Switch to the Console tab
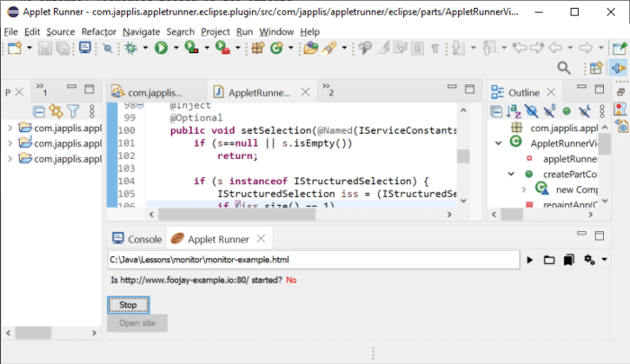Screen dimensions: 630x364 click(137, 239)
